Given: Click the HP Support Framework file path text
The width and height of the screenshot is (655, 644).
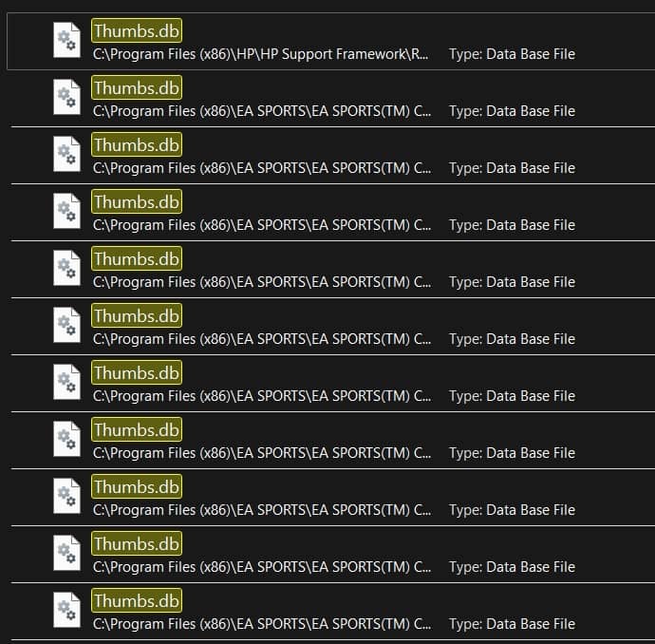Looking at the screenshot, I should point(261,54).
